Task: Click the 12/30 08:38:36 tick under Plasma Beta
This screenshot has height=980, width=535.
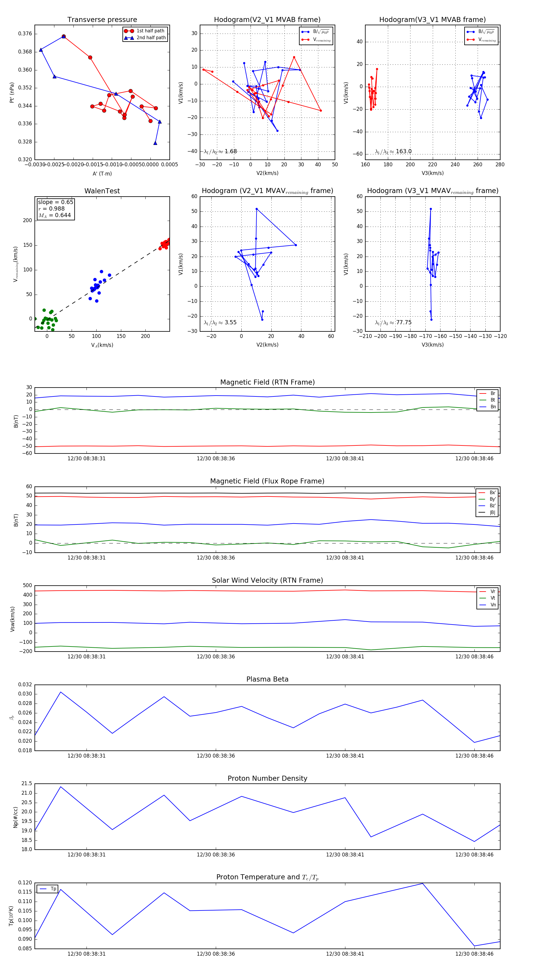Action: pyautogui.click(x=216, y=756)
